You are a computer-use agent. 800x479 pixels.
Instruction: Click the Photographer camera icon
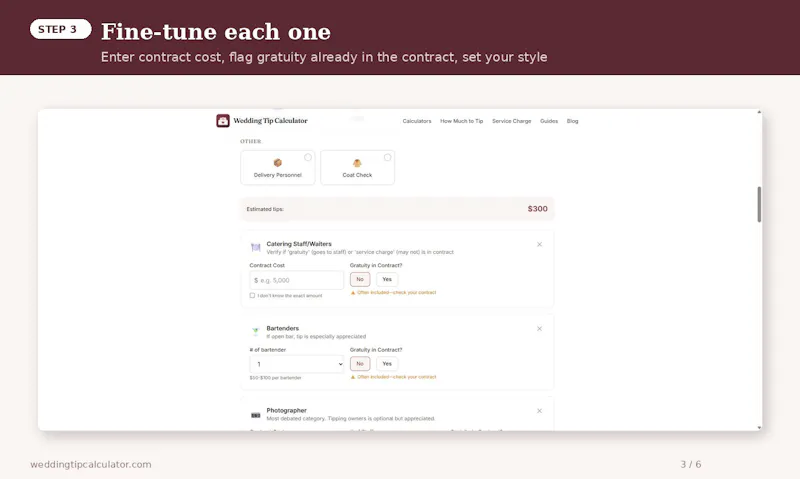pos(256,415)
